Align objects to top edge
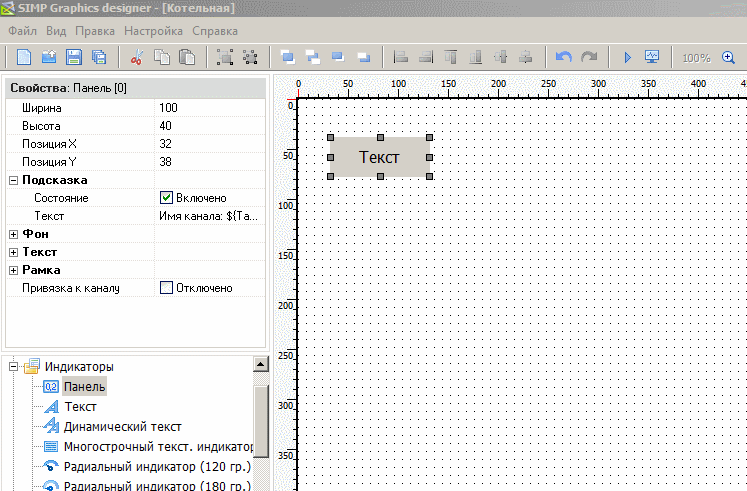747x491 pixels. [x=451, y=57]
